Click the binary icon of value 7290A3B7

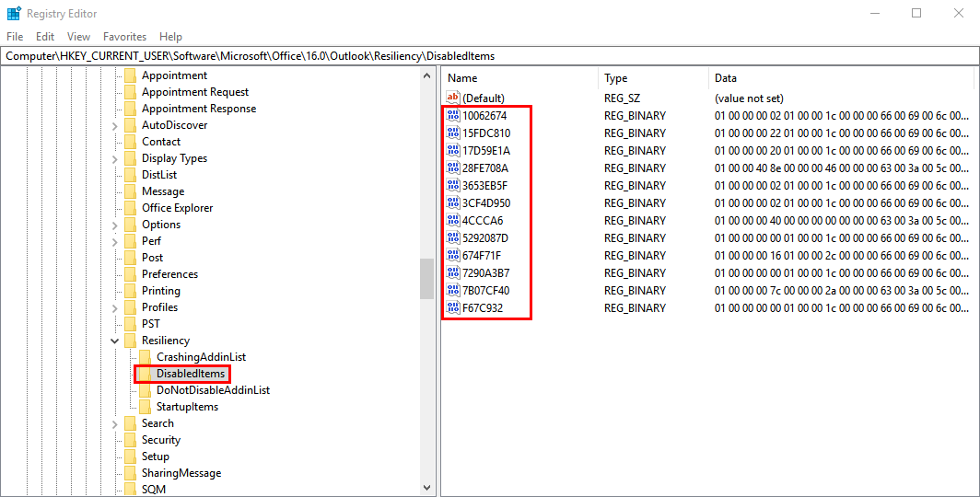tap(453, 272)
